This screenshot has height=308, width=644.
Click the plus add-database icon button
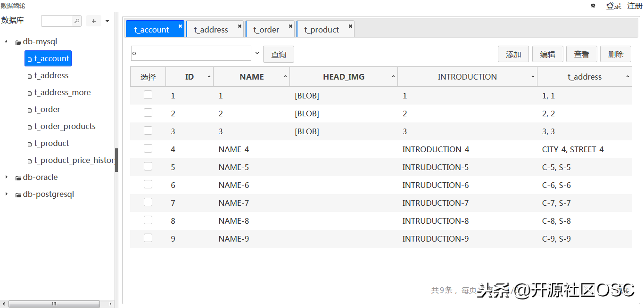94,21
